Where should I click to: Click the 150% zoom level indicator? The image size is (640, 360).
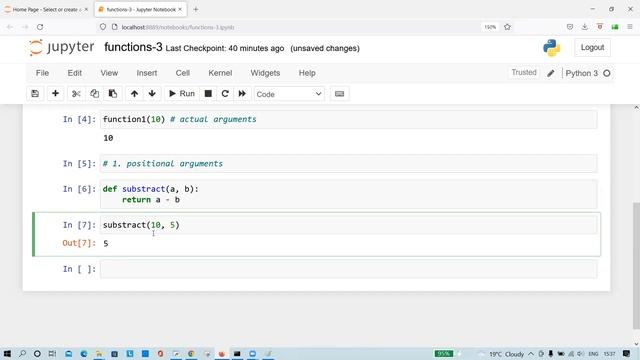[x=490, y=27]
